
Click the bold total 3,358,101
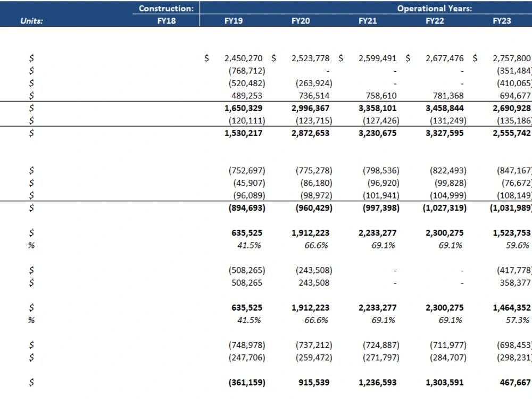[377, 108]
